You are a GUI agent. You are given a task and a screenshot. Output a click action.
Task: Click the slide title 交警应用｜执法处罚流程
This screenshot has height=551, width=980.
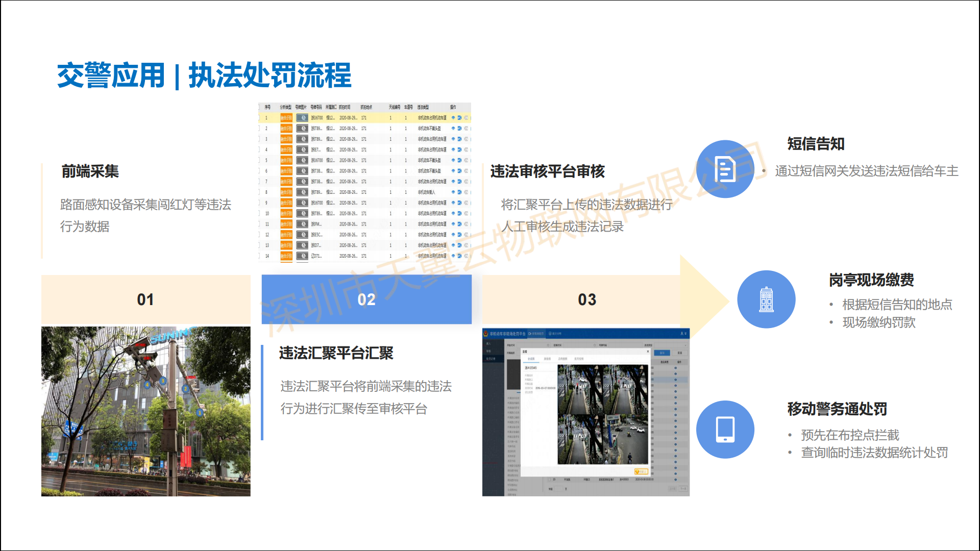204,76
